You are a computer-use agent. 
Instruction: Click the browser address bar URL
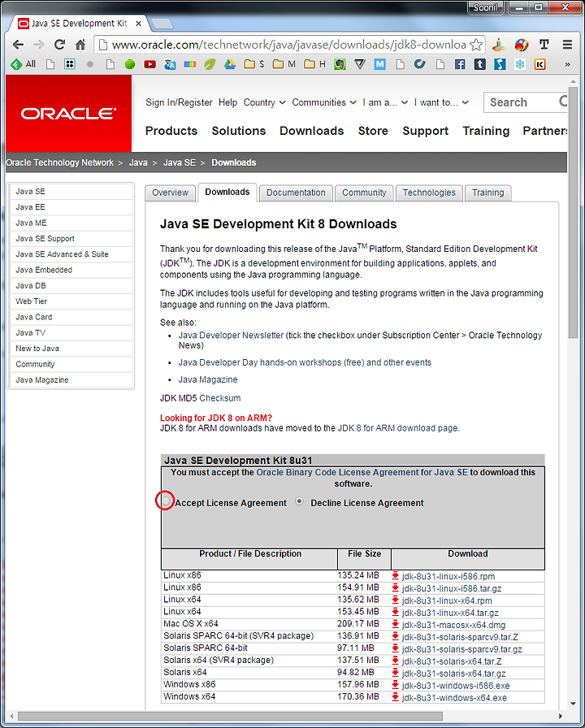tap(288, 45)
